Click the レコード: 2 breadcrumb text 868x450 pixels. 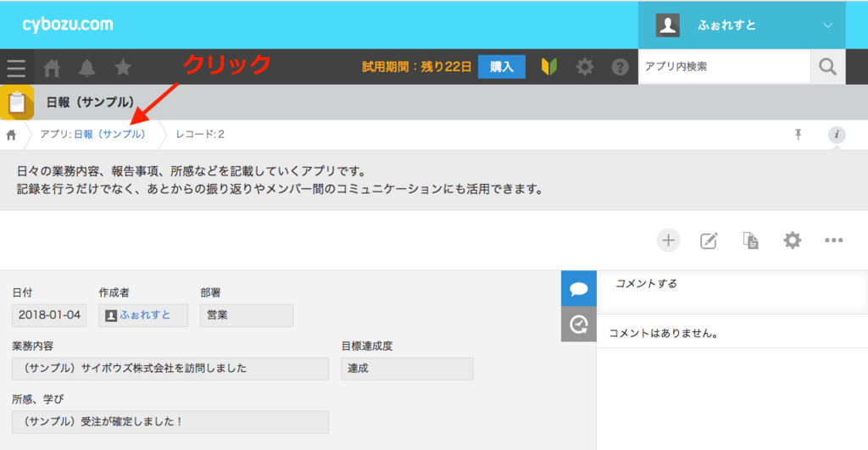pos(200,135)
